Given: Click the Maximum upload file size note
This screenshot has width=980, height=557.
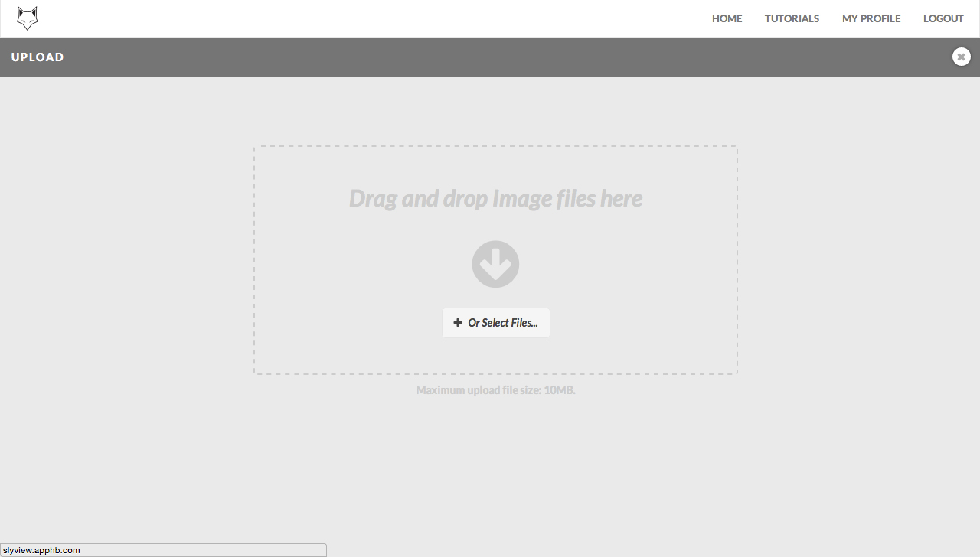Looking at the screenshot, I should click(495, 390).
